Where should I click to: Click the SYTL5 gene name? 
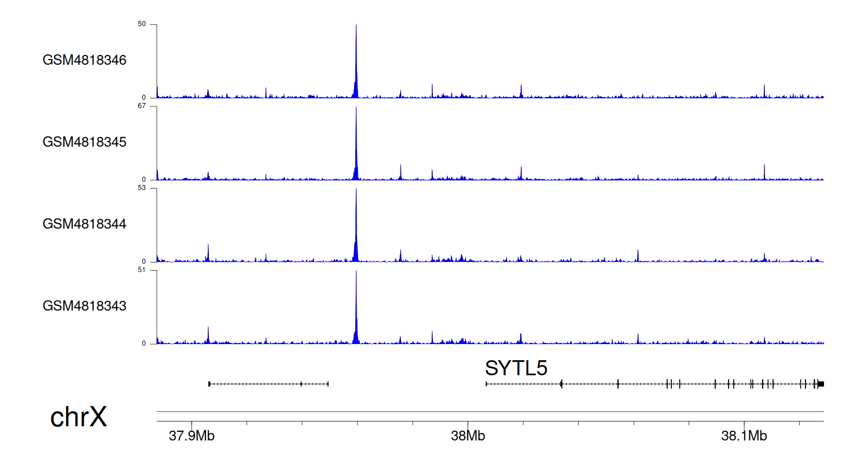tap(516, 368)
